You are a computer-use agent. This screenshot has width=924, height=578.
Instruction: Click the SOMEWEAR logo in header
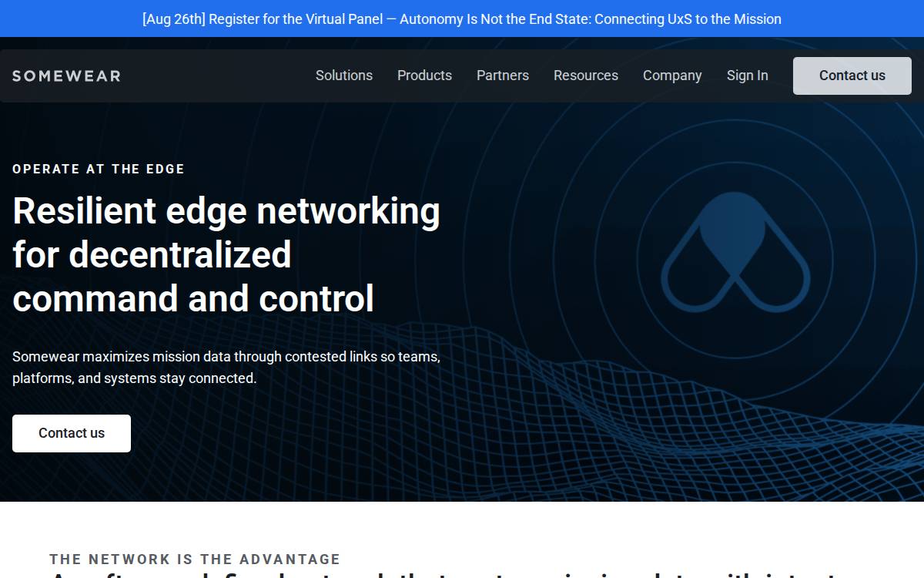pos(66,76)
